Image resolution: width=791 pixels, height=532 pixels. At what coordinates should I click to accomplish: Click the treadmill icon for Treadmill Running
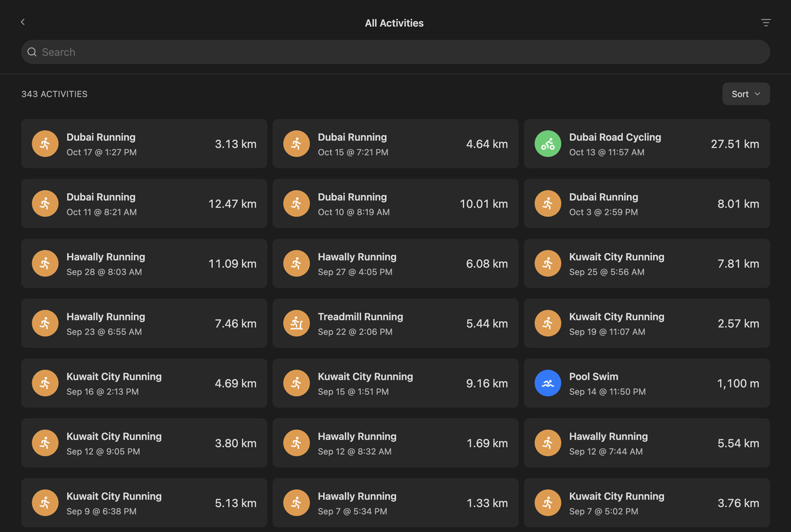(x=297, y=324)
